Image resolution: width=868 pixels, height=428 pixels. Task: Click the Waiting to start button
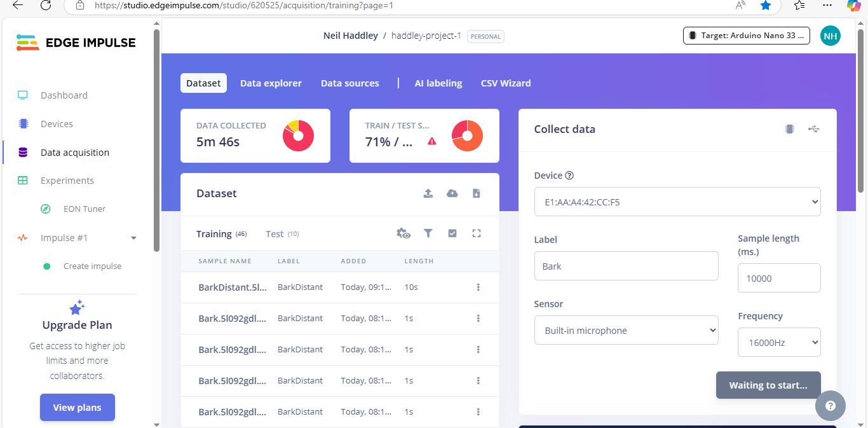coord(768,385)
